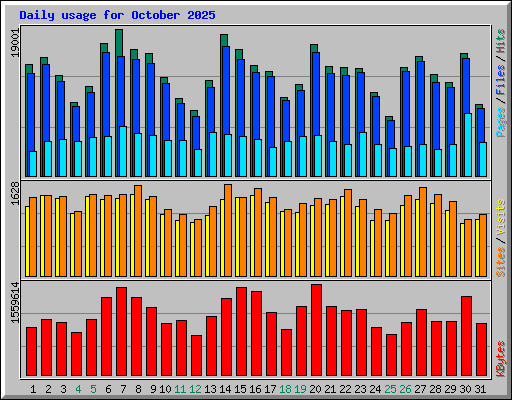Click day label 4 on the x-axis
Image resolution: width=512 pixels, height=400 pixels.
[78, 389]
